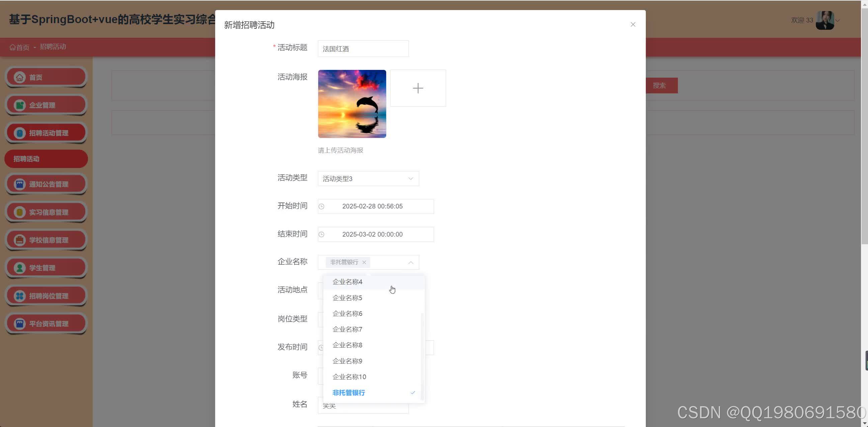Click the clock icon beside 开始时间

point(322,206)
